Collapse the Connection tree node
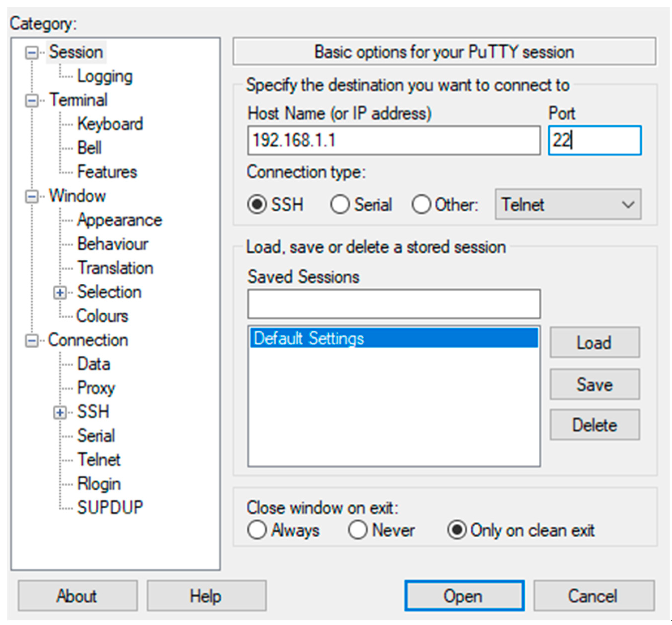672x625 pixels. coord(32,340)
